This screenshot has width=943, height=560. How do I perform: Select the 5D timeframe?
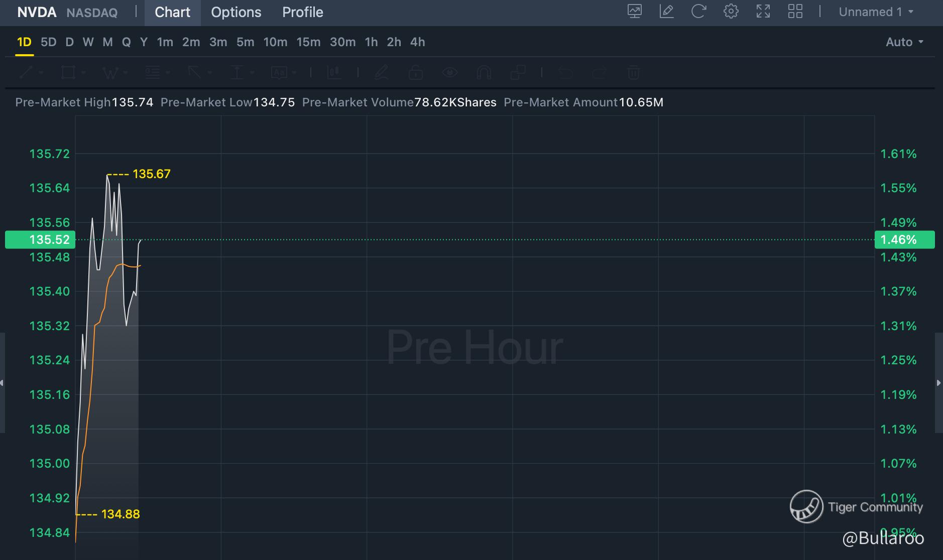48,42
